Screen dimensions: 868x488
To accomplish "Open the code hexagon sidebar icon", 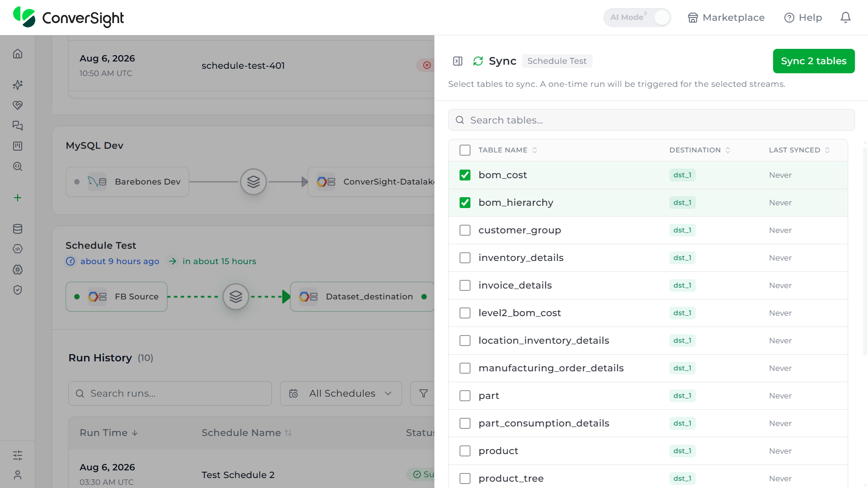I will click(x=18, y=249).
